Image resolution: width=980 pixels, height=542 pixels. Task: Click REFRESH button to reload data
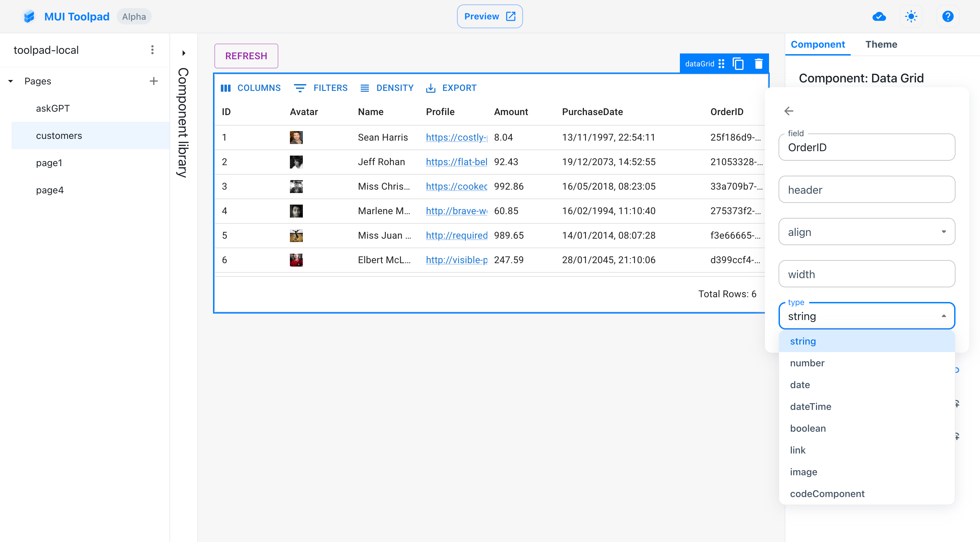pos(245,55)
